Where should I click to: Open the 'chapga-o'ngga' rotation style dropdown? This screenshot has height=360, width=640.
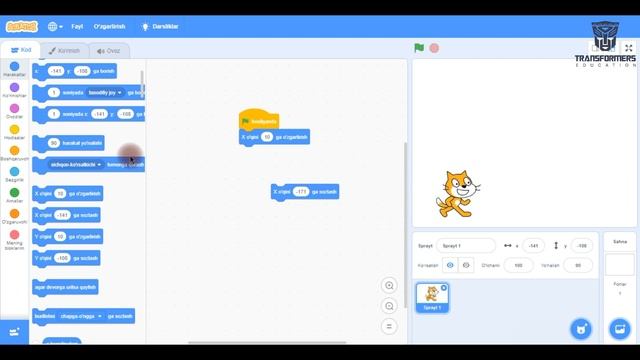pyautogui.click(x=81, y=316)
